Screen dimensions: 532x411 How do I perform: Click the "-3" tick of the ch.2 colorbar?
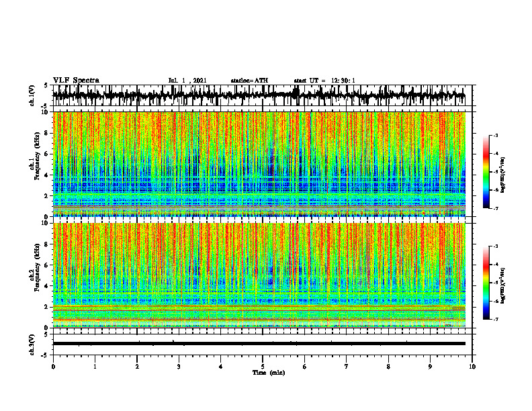coord(495,246)
